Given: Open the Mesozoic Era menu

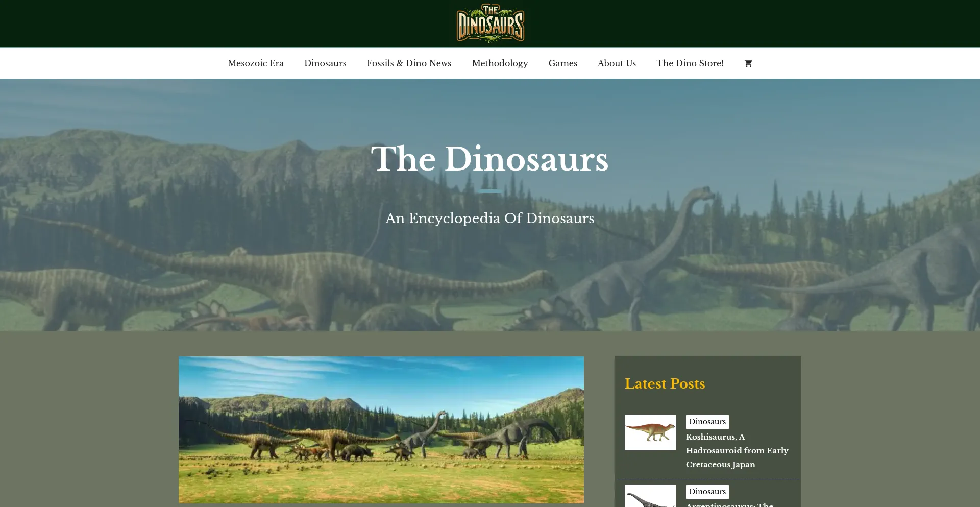Looking at the screenshot, I should click(x=256, y=63).
